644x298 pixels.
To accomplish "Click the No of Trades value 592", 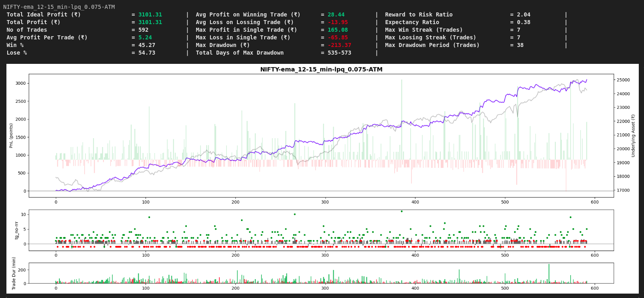I will 143,30.
